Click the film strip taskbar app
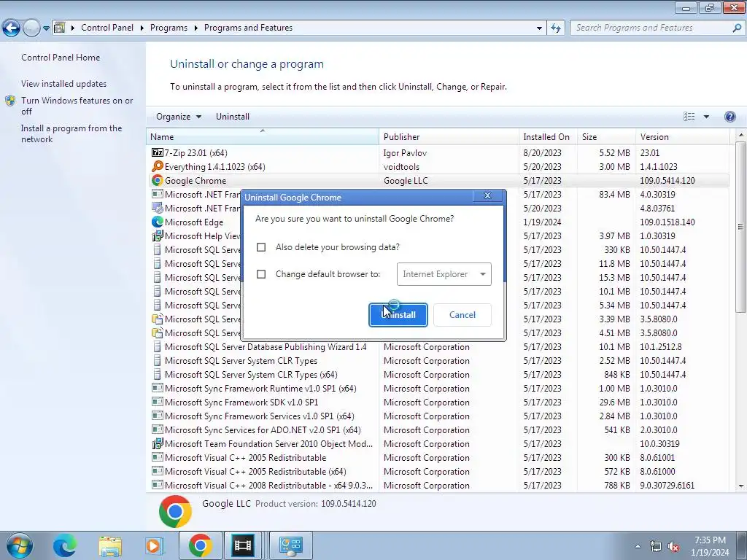The image size is (747, 560). click(242, 545)
